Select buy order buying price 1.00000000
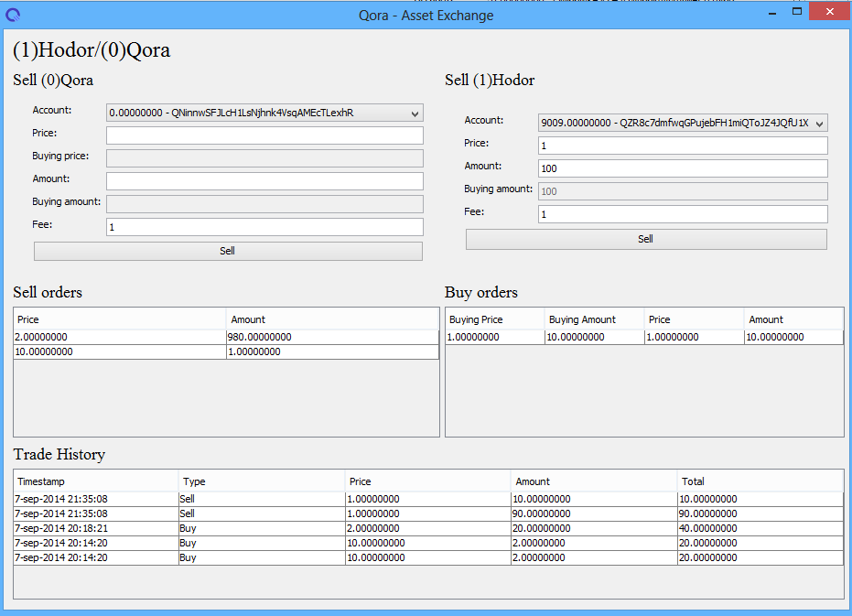This screenshot has height=616, width=852. (495, 337)
